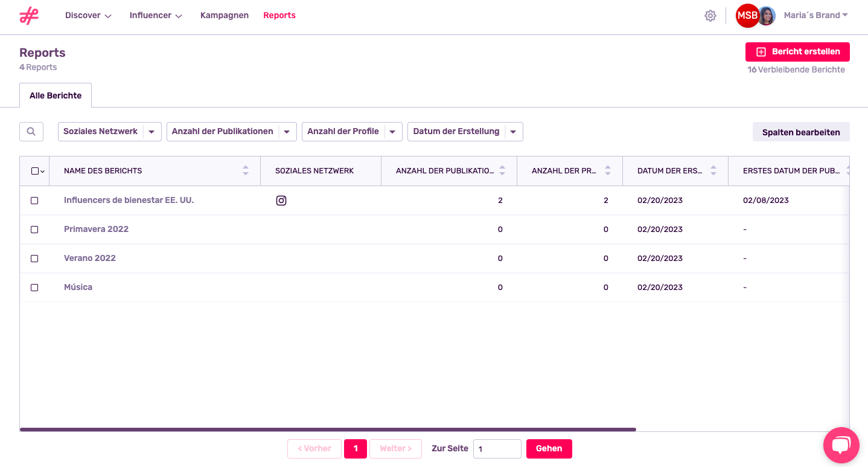
Task: Click the horizontal table scrollbar
Action: click(328, 430)
